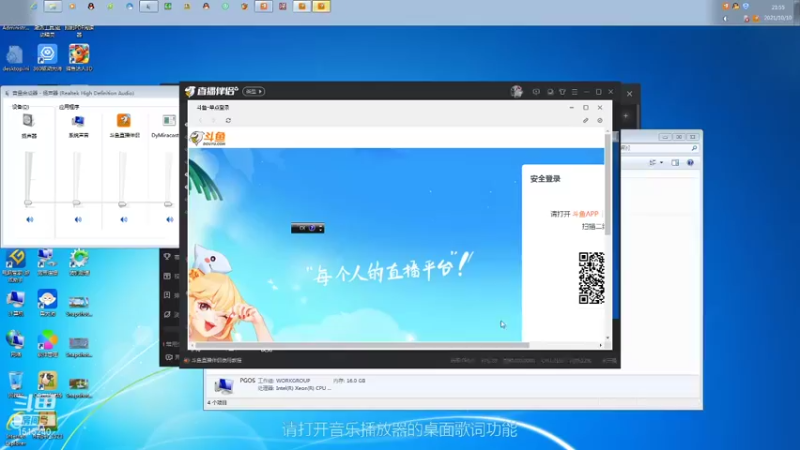This screenshot has width=800, height=450.
Task: Click the right scroll arrow of horizontal scrollbar
Action: point(601,345)
